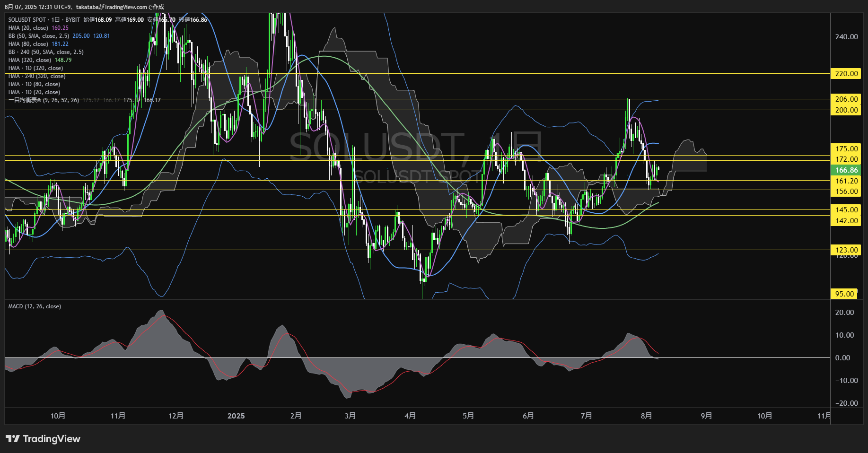Select BB · 240 (50, SMA, close, 2.5) legend
The image size is (868, 453).
point(46,52)
